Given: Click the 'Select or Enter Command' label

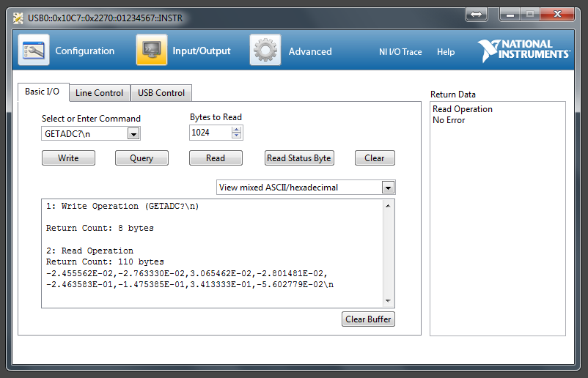Looking at the screenshot, I should point(91,119).
